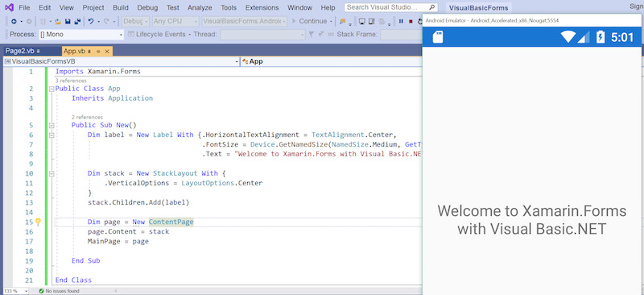644x295 pixels.
Task: Click the Navigate Forward toolbar icon
Action: point(29,22)
